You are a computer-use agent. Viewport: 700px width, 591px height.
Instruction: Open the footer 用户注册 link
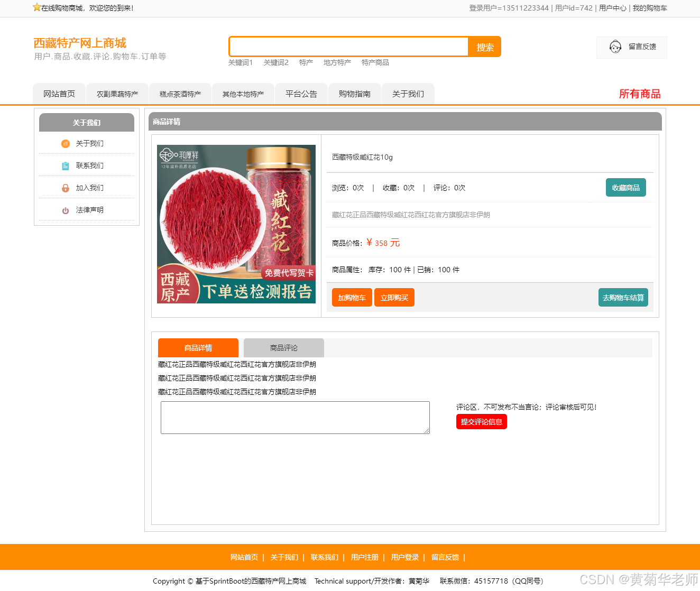pyautogui.click(x=365, y=557)
